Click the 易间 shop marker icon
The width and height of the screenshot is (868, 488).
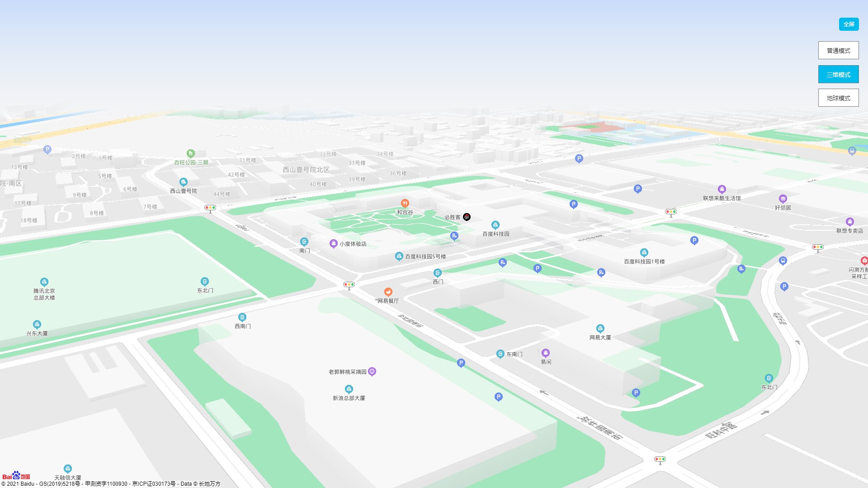[546, 353]
